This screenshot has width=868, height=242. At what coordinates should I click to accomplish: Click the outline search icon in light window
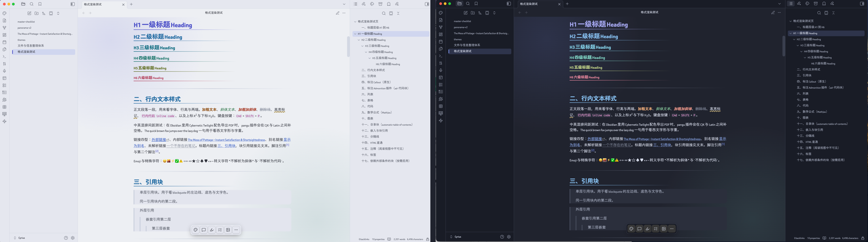click(384, 13)
